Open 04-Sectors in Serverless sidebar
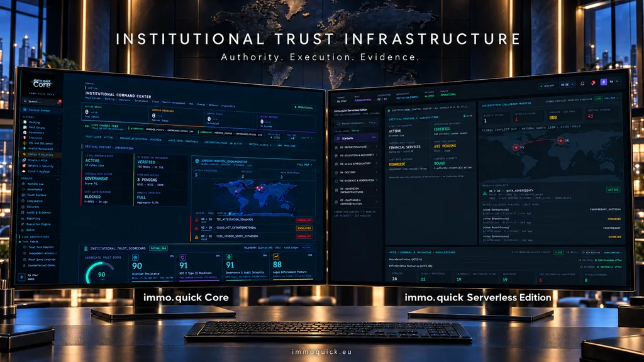The image size is (644, 362). click(356, 172)
